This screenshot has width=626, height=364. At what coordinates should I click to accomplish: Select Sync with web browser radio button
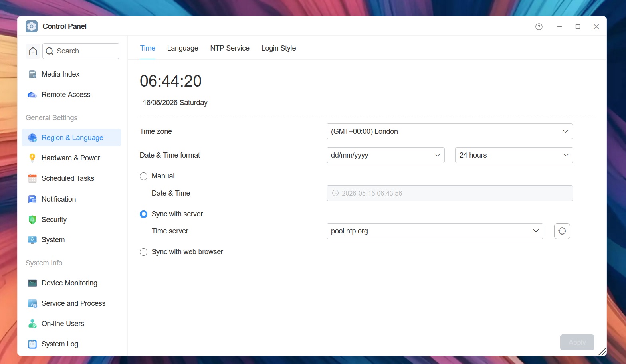[x=143, y=252]
